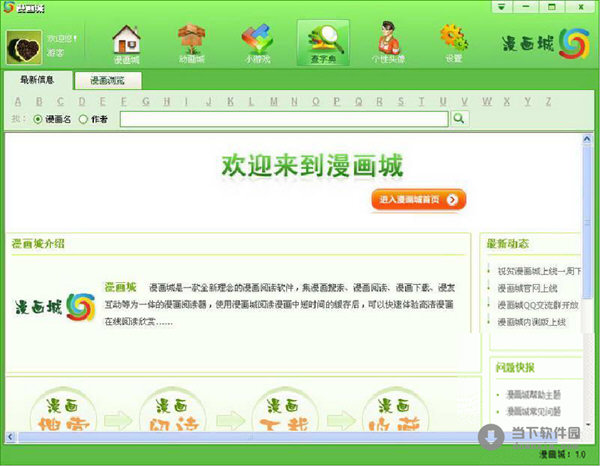Open the 小游戏 puzzle icon
The image size is (600, 466).
pyautogui.click(x=258, y=44)
